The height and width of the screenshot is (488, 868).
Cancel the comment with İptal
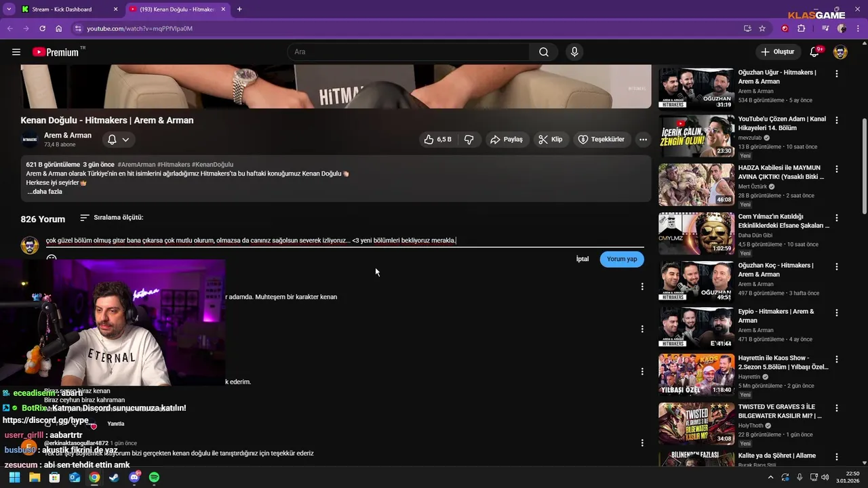pos(583,259)
